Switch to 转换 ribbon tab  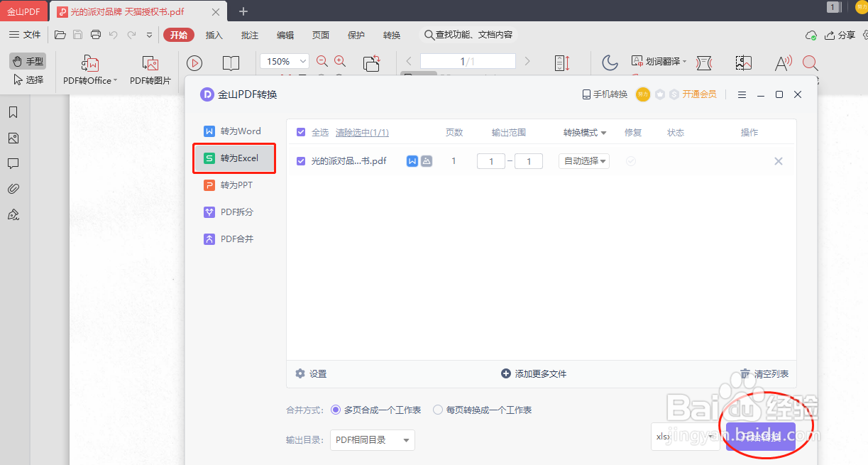(392, 35)
